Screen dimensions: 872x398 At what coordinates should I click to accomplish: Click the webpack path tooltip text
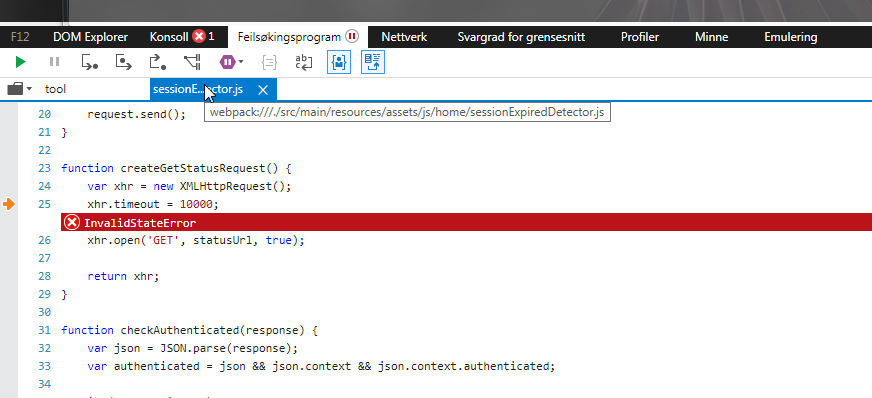point(407,113)
